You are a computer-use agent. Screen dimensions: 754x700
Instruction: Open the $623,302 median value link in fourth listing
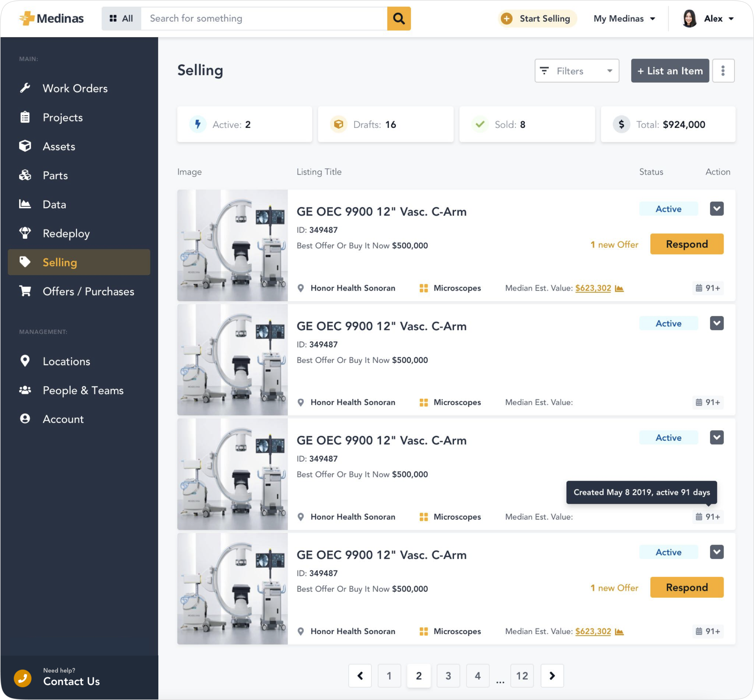coord(593,631)
